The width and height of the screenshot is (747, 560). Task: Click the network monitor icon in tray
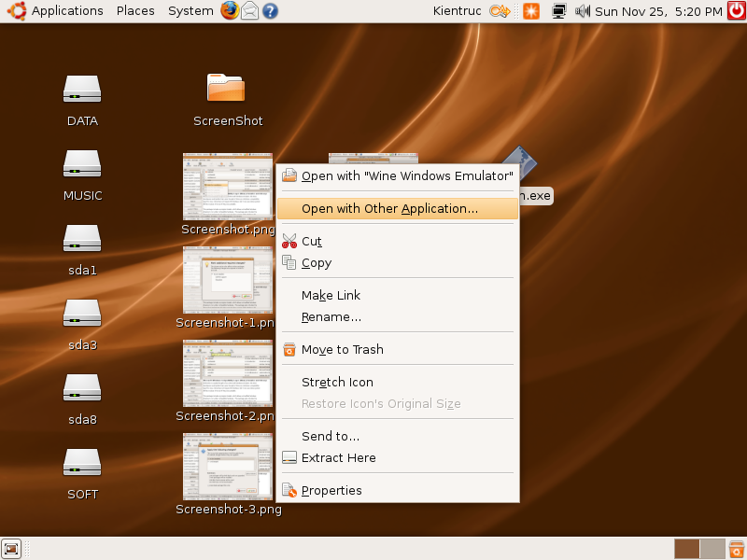tap(559, 11)
